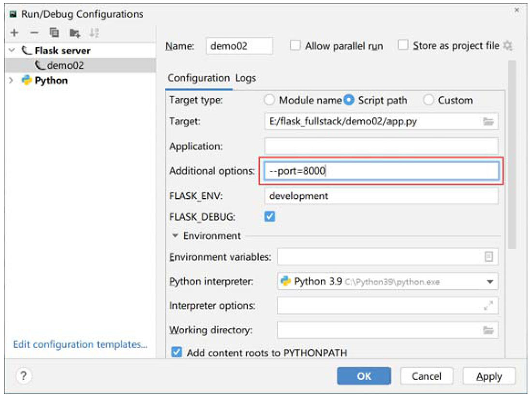Screen dimensions: 532x400
Task: Switch to the Logs tab
Action: (246, 78)
